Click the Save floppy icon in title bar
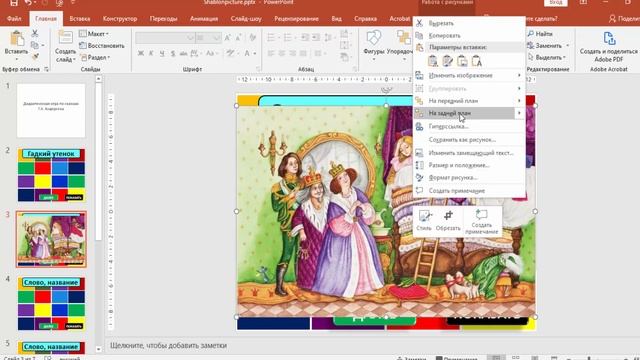Viewport: 640px width, 360px height. (14, 3)
